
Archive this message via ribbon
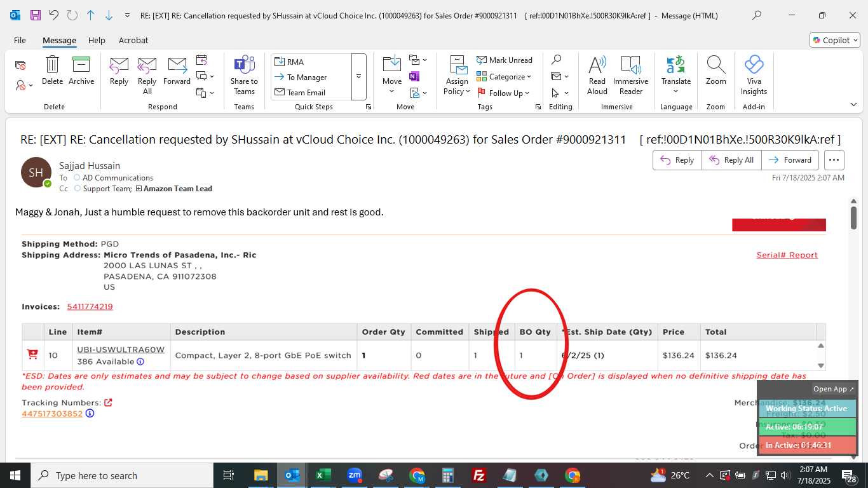pos(81,70)
